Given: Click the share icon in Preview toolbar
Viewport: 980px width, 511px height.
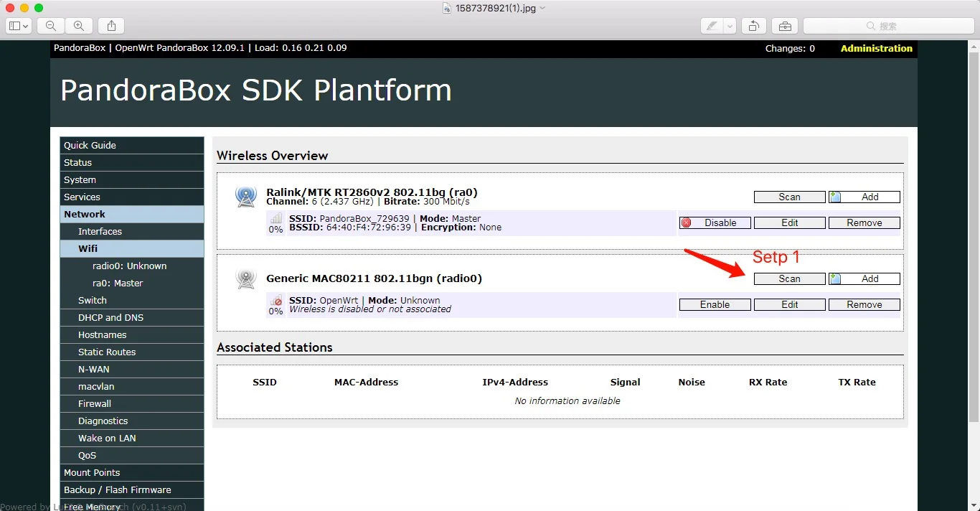Looking at the screenshot, I should 111,26.
